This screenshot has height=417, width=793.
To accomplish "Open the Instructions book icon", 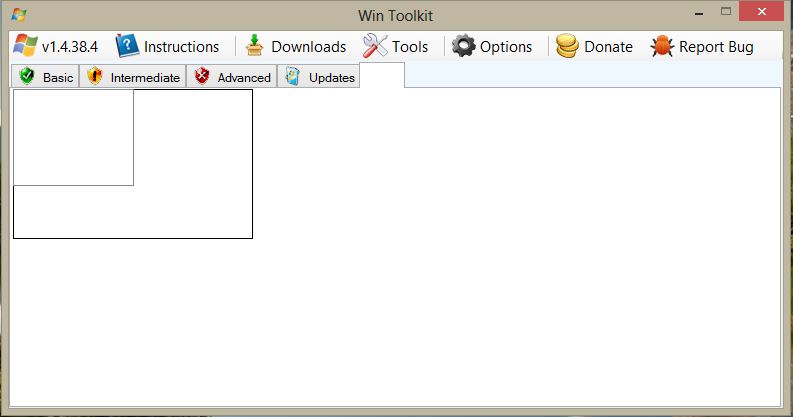I will tap(127, 45).
